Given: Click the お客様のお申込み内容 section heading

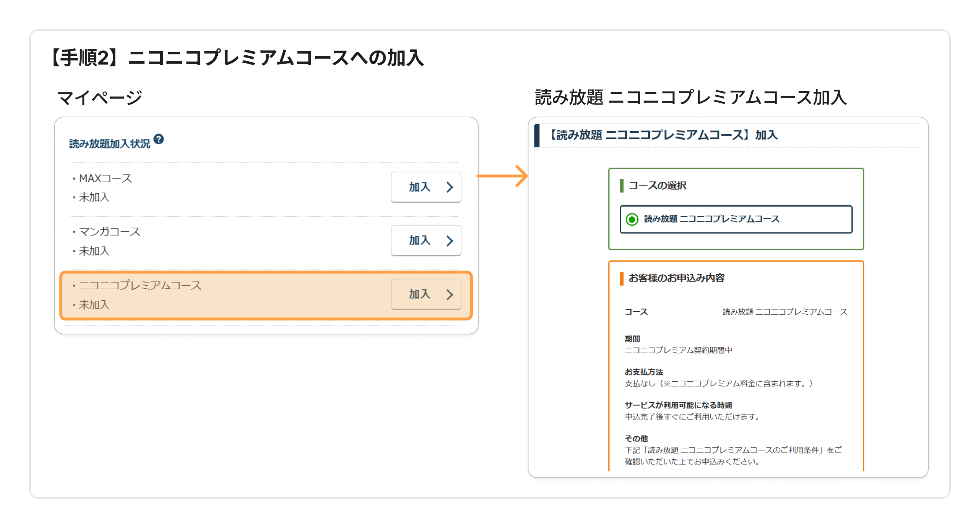Looking at the screenshot, I should 676,278.
